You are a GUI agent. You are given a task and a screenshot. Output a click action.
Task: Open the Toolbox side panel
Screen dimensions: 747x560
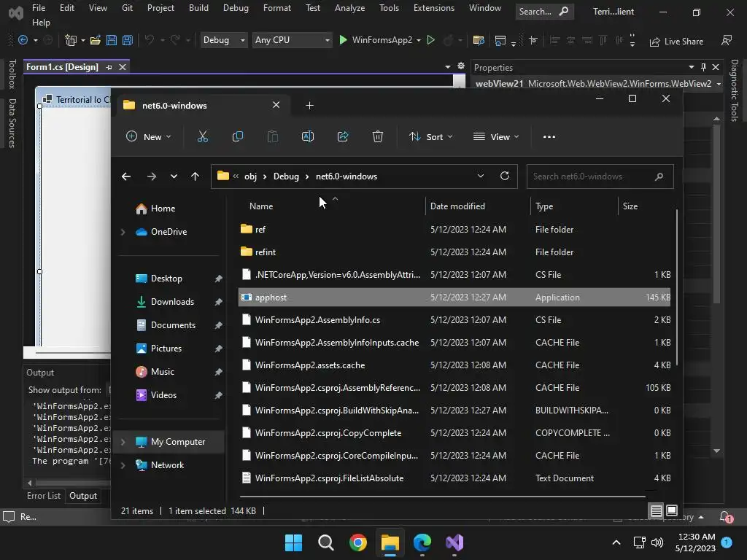click(x=12, y=74)
